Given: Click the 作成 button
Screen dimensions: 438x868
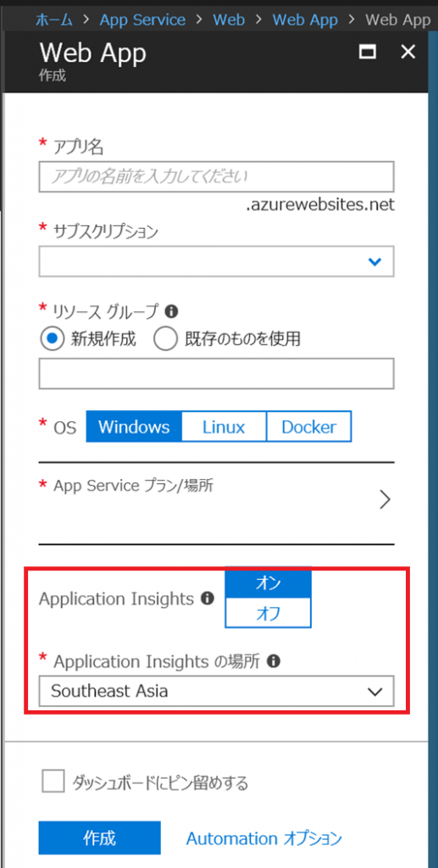Looking at the screenshot, I should pos(100,838).
